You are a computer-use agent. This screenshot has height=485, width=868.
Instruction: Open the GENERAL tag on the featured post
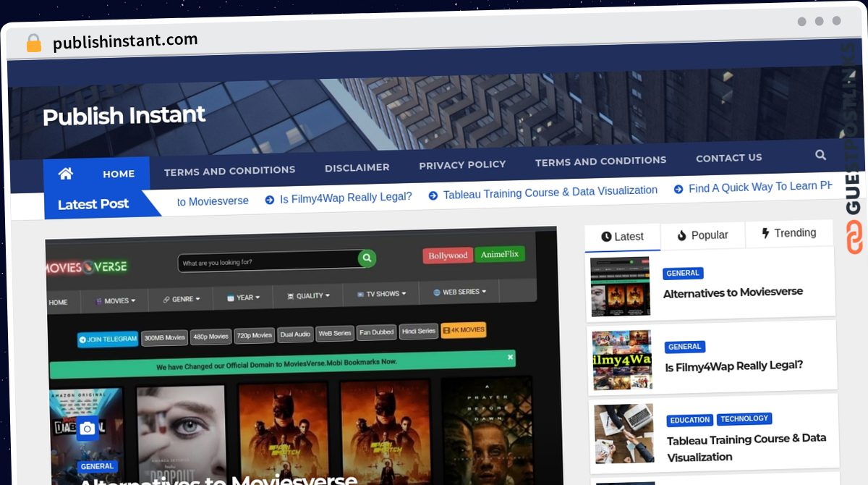click(97, 466)
